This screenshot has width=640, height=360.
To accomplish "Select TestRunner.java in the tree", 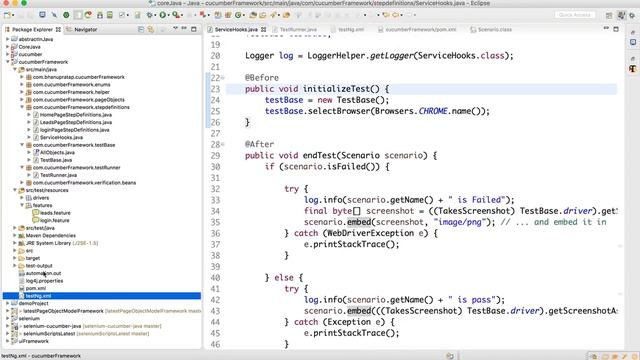I will tap(58, 175).
